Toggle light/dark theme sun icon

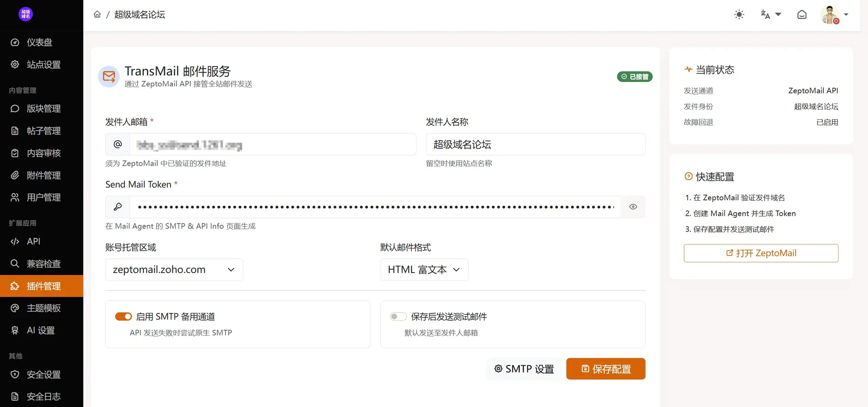point(739,14)
